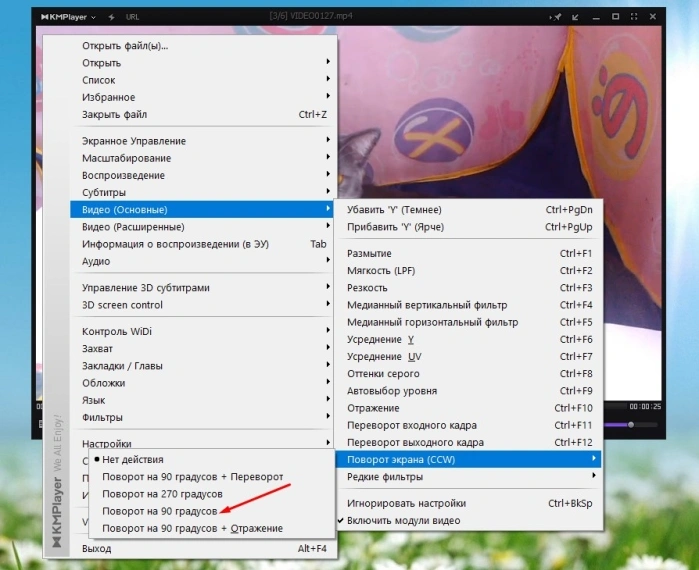The height and width of the screenshot is (570, 699).
Task: Choose Поворот на 270 градусов
Action: coord(211,494)
